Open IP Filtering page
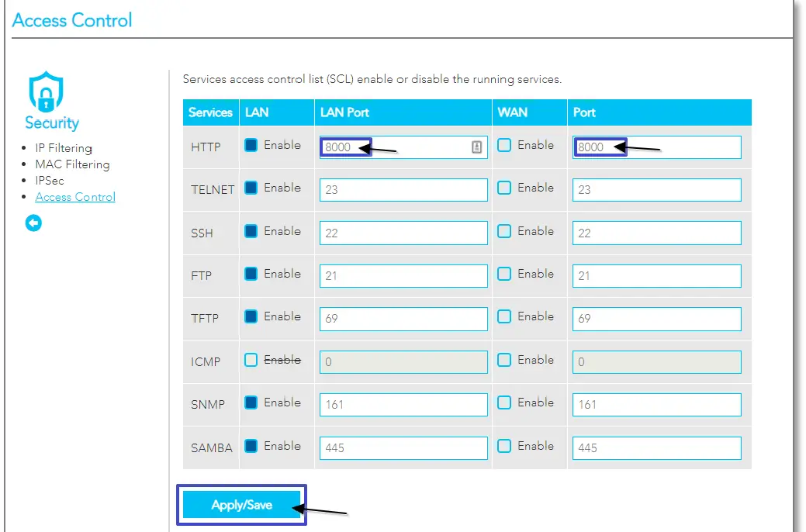Viewport: 806px width, 532px height. tap(64, 148)
